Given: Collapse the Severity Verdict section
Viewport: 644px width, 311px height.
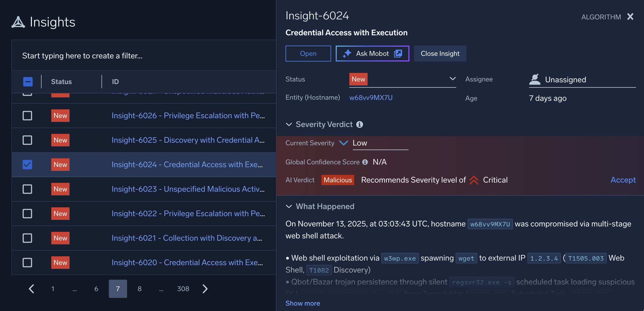Looking at the screenshot, I should point(289,124).
